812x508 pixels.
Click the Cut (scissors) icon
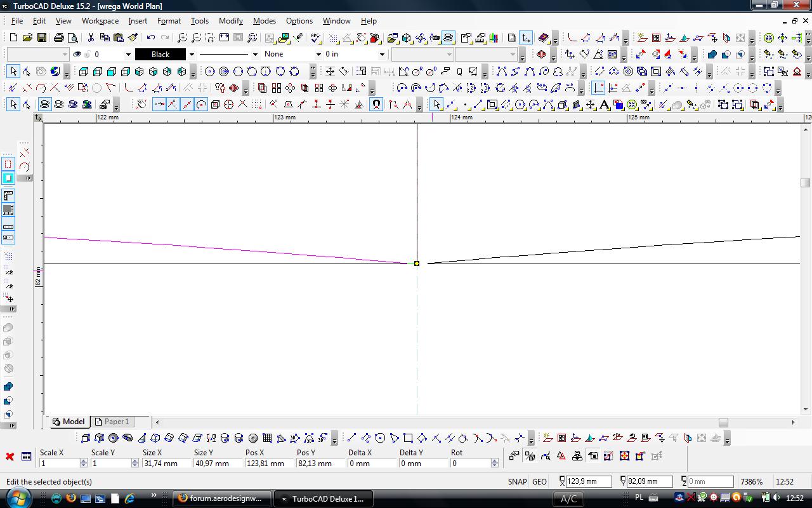(x=91, y=38)
